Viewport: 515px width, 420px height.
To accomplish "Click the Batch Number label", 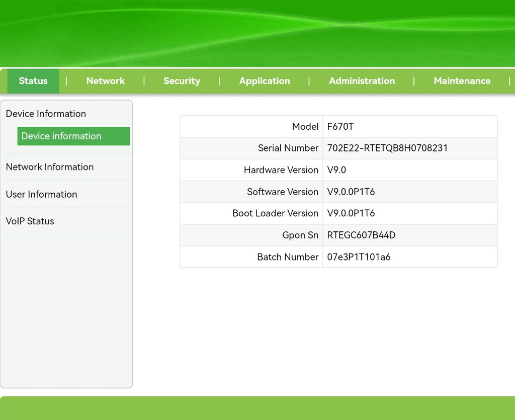I will coord(288,257).
